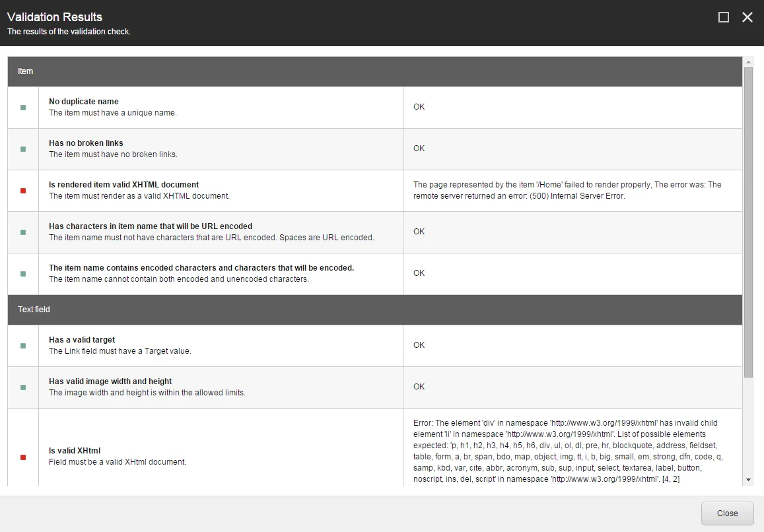Click the Close button

click(727, 513)
